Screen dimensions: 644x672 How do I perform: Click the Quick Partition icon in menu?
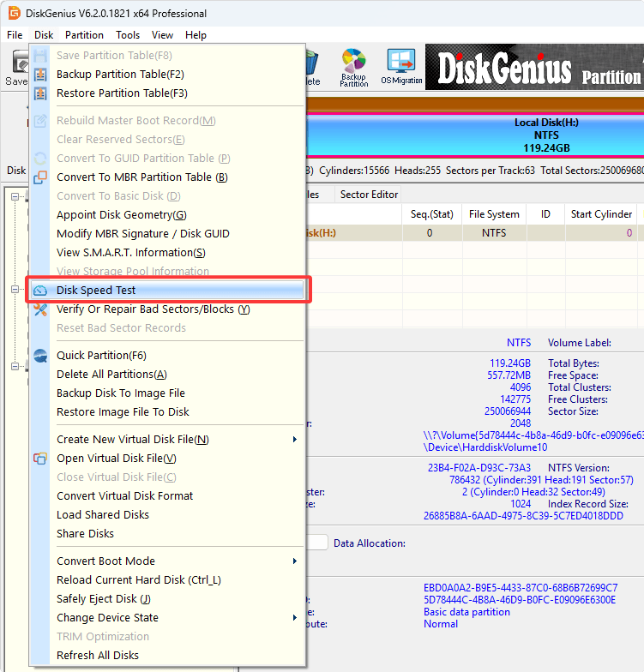coord(40,355)
